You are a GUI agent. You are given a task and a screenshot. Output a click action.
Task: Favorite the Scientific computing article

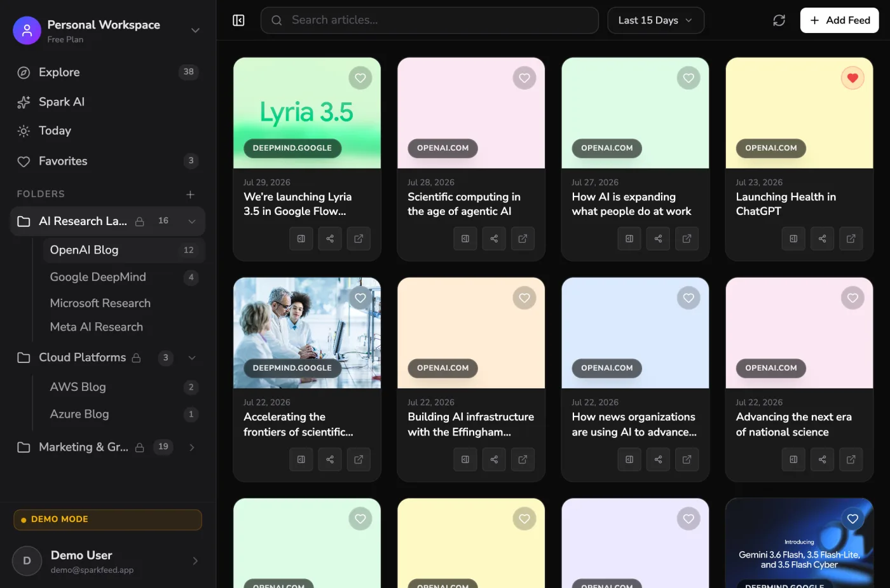point(524,78)
